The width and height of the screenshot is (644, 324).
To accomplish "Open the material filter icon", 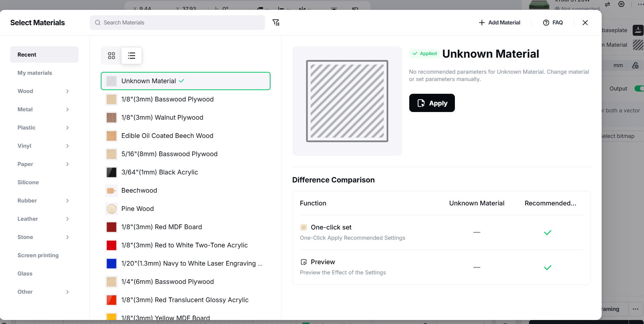I will pyautogui.click(x=276, y=23).
